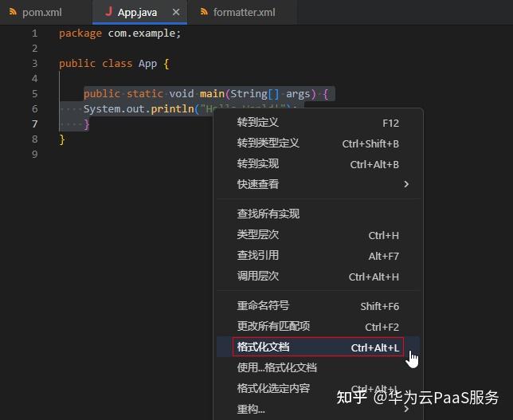This screenshot has width=513, height=420.
Task: Click the 'static' keyword on line 5
Action: click(x=145, y=94)
